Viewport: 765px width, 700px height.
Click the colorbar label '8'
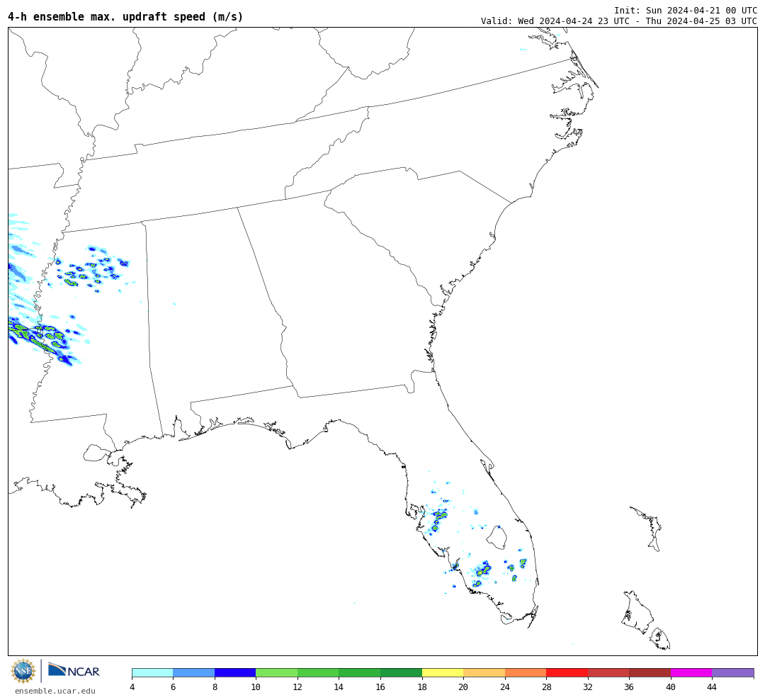(215, 687)
